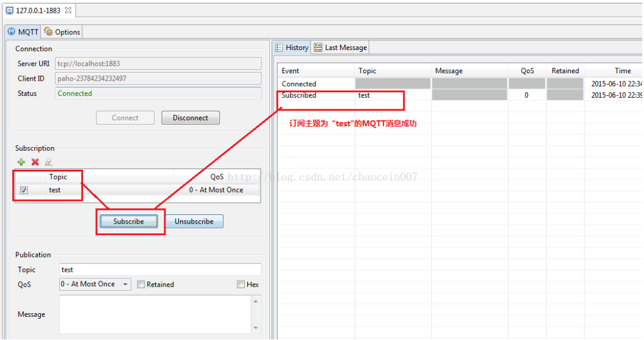Select the Connected event row in History
The image size is (644, 340).
[460, 84]
